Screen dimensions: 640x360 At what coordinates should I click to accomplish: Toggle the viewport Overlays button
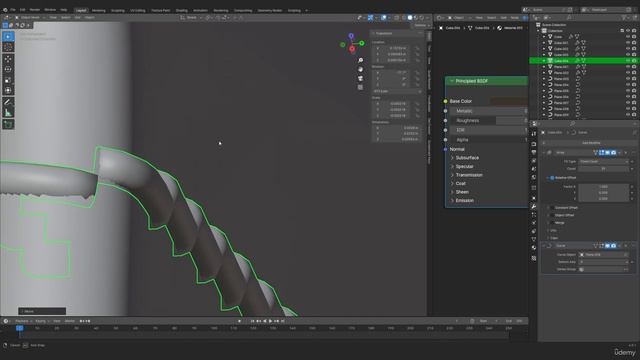coord(384,18)
